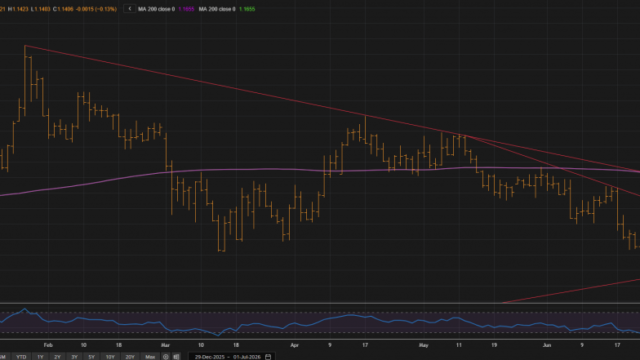This screenshot has height=360, width=640.
Task: Click the -0.0015 (-0.13%) change value
Action: pyautogui.click(x=96, y=9)
